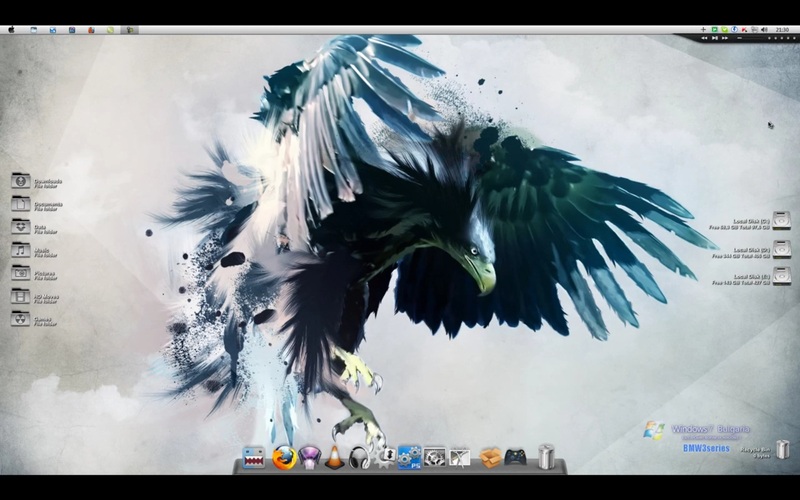
Task: Launch Firefox from the dock
Action: (x=284, y=457)
